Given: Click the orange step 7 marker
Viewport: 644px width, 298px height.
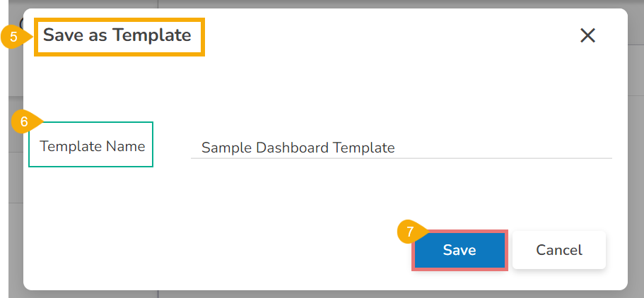Looking at the screenshot, I should pos(410,231).
